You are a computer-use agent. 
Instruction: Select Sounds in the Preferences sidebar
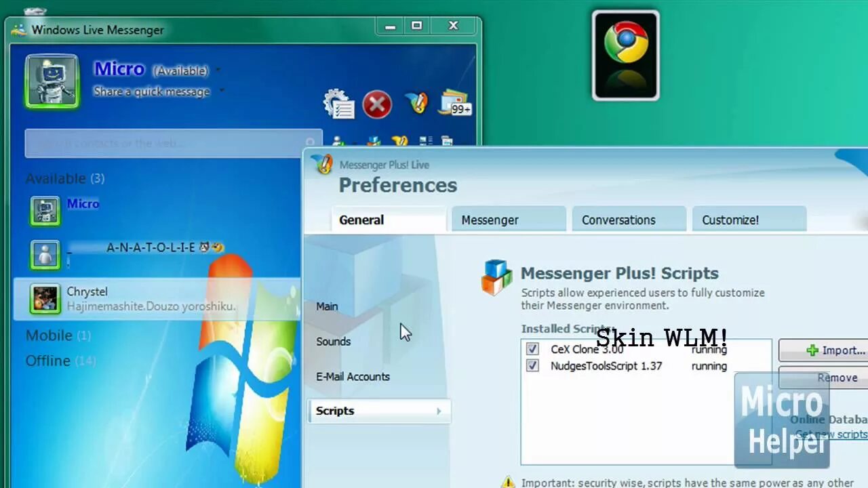pos(334,342)
